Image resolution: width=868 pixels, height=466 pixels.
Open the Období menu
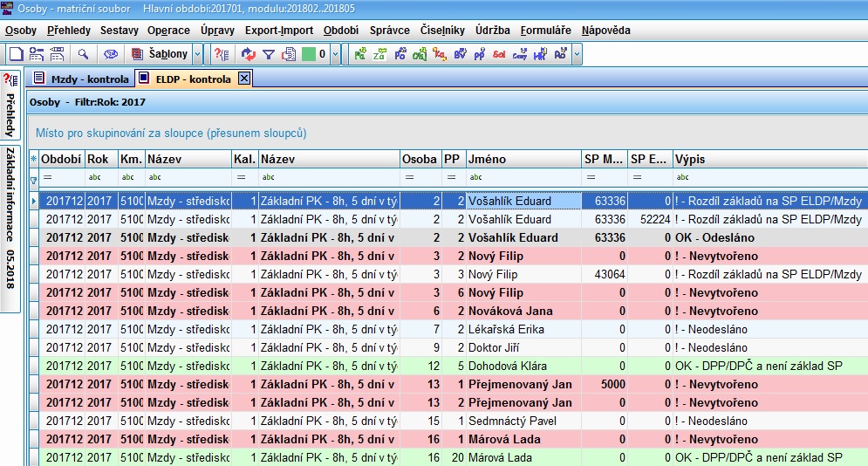[x=341, y=31]
